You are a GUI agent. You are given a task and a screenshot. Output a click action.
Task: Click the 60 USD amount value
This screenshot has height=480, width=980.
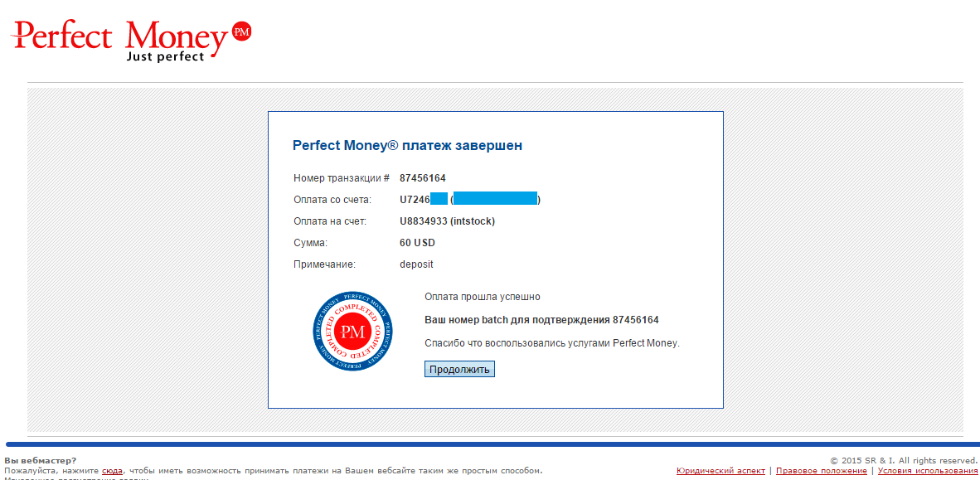tap(417, 243)
